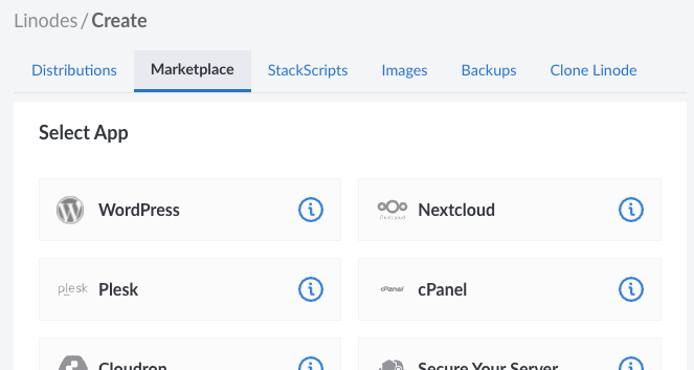Click the Secure Your Server logo icon
Screen dimensions: 694x370
click(x=392, y=365)
